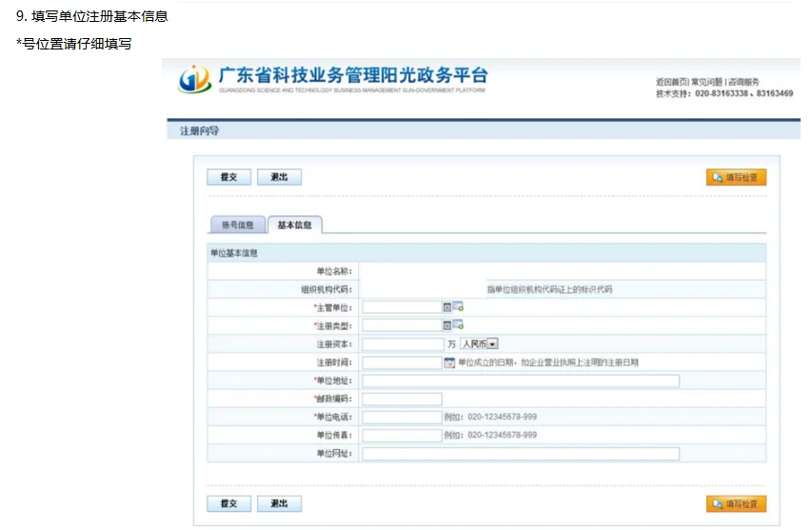Viewport: 812px width, 530px height.
Task: Click the hint 指单位组织机构代码证上的标识代码
Action: click(549, 289)
